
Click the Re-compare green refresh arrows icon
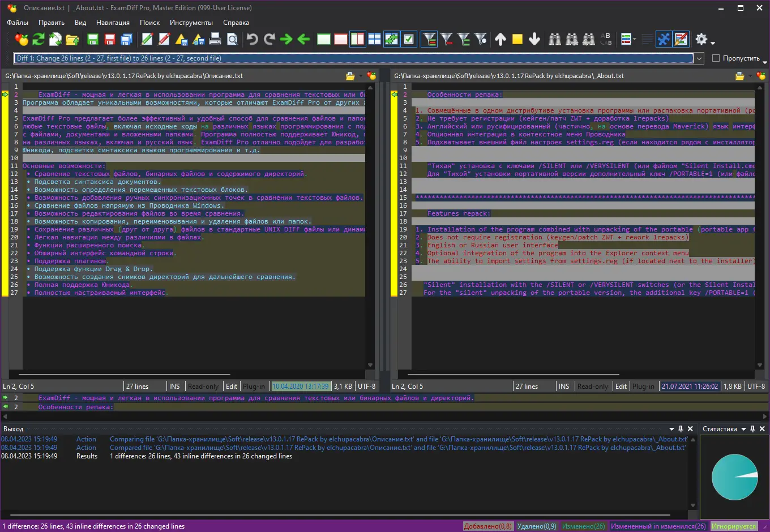pyautogui.click(x=38, y=39)
